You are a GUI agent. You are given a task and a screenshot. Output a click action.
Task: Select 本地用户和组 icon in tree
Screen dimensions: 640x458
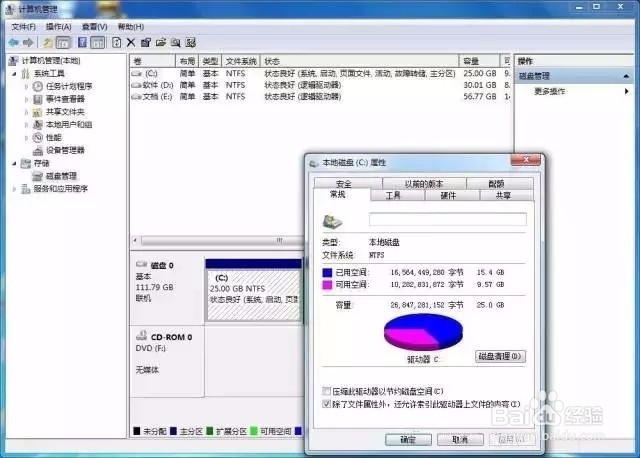38,125
